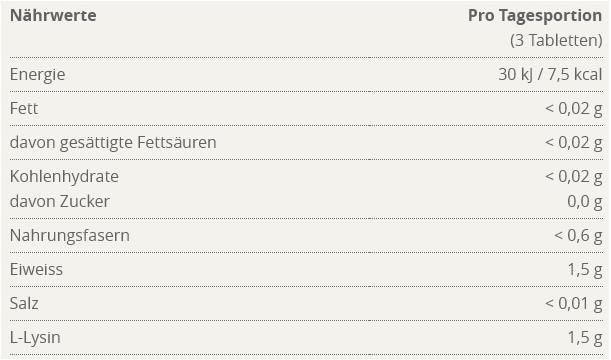
Task: Select the Kohlenhydrate row label
Action: [64, 176]
